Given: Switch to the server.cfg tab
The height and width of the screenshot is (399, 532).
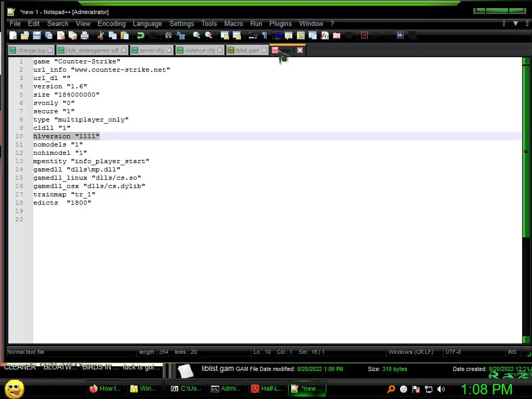Looking at the screenshot, I should [x=151, y=50].
